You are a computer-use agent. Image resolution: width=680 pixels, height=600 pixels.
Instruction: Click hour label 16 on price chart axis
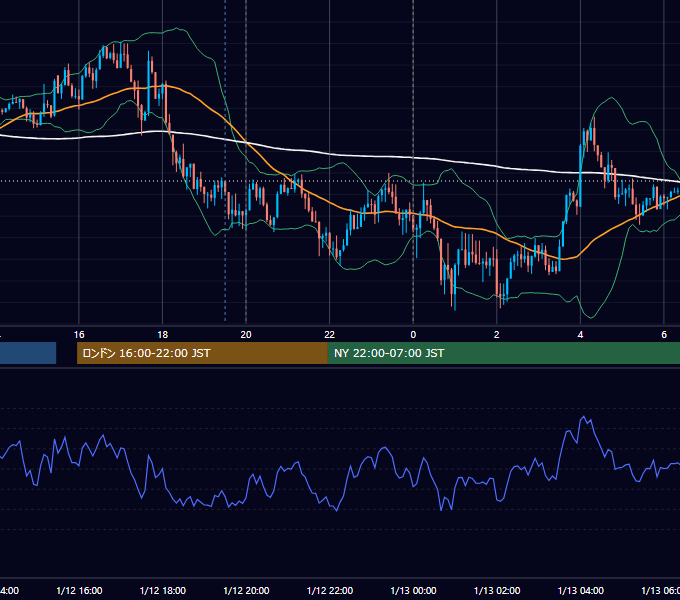click(79, 335)
